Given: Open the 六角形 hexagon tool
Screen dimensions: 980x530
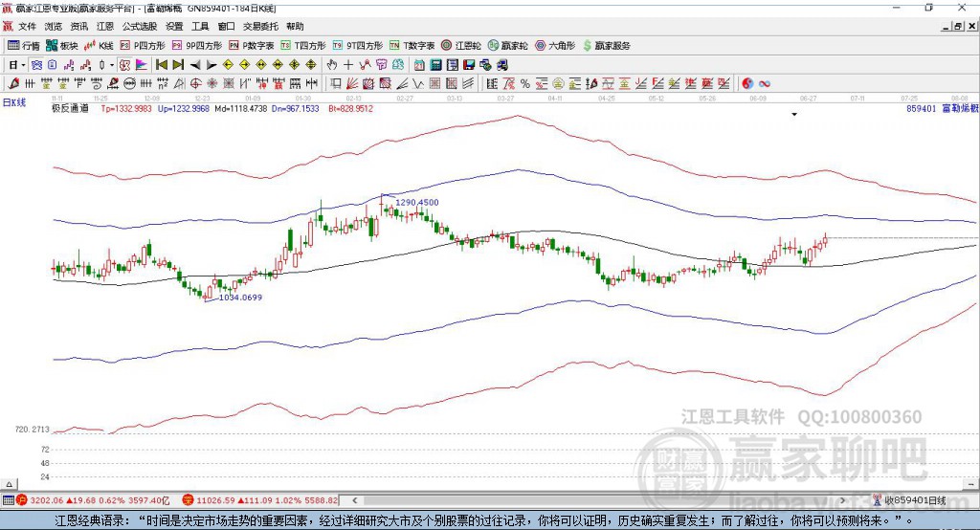Looking at the screenshot, I should pos(555,46).
